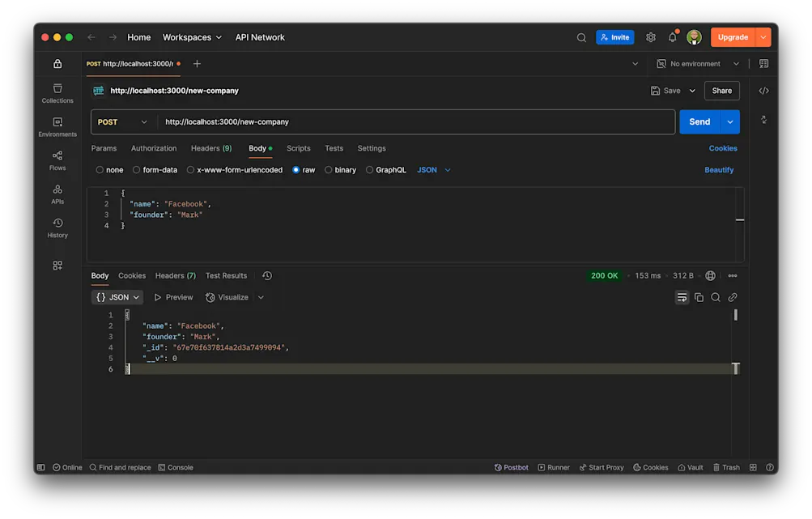Open the Flows sidebar panel
The image size is (812, 519).
(x=57, y=160)
